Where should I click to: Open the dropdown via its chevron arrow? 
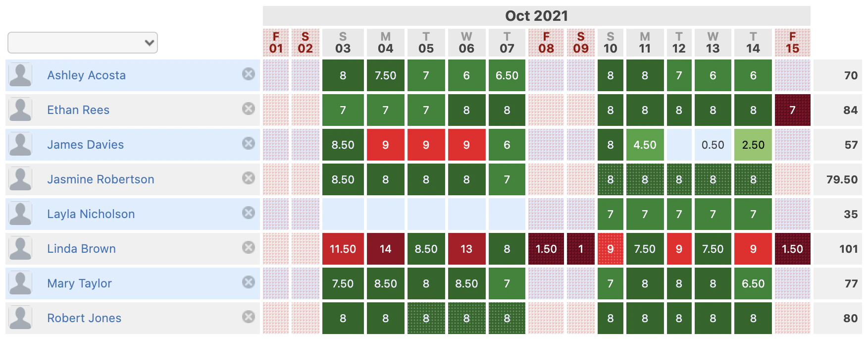[150, 43]
